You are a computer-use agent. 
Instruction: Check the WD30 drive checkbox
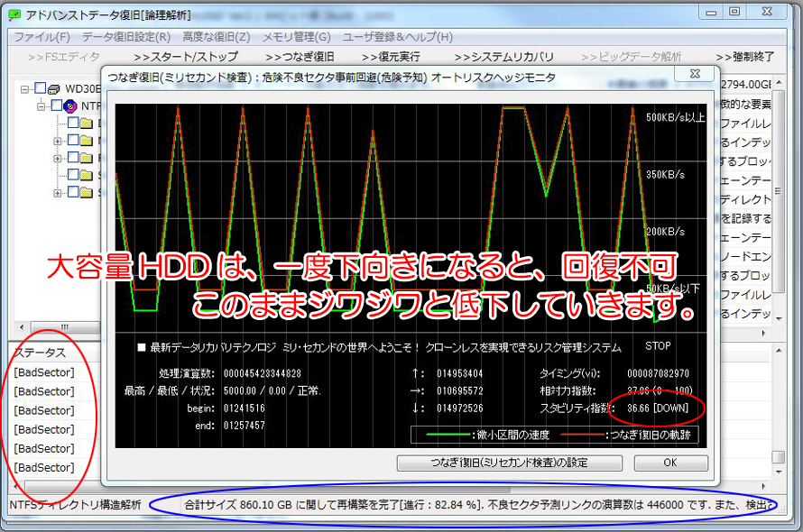coord(40,88)
